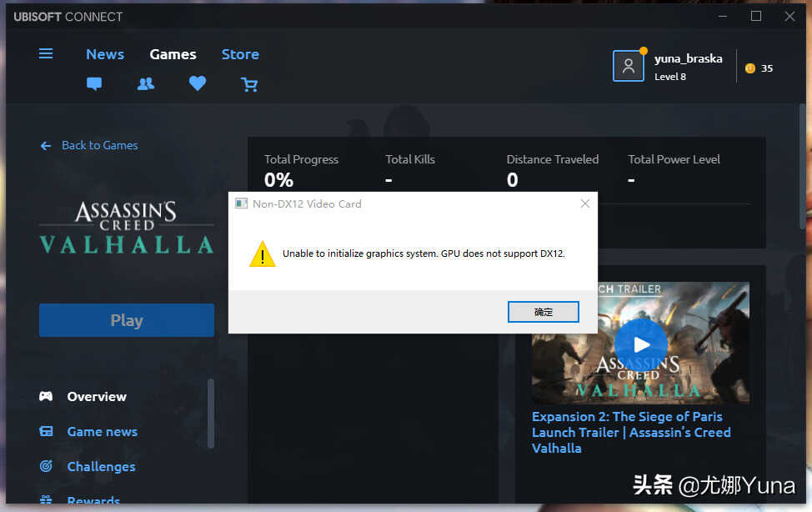This screenshot has height=512, width=812.
Task: Open the Siege of Paris trailer link
Action: coord(631,432)
